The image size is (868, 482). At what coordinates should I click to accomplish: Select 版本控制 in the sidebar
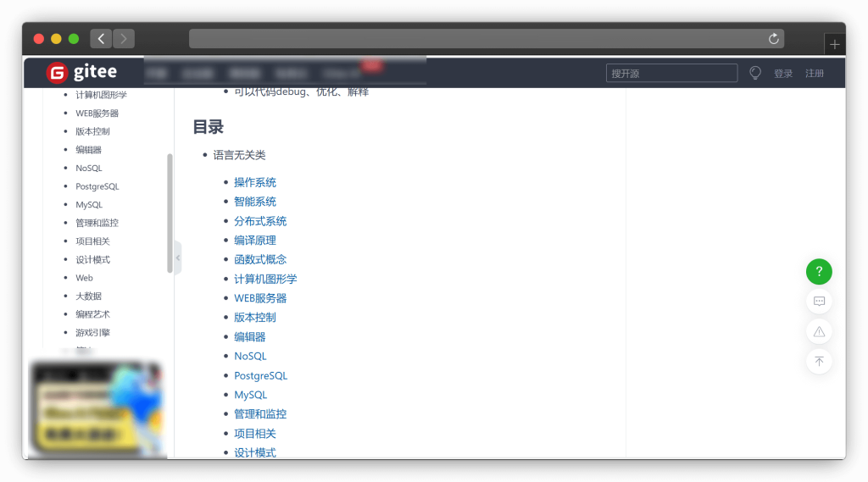tap(92, 131)
